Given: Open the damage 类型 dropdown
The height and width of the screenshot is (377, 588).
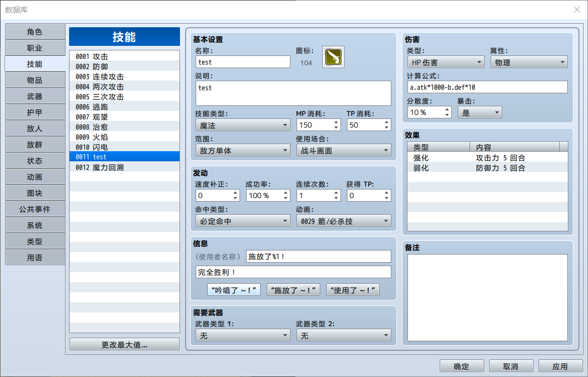Looking at the screenshot, I should [445, 62].
